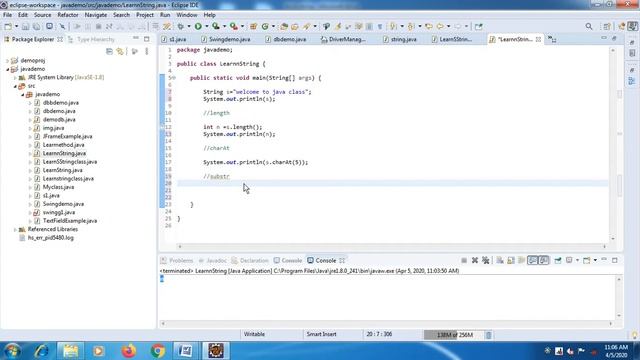Click the Pin Console icon
The image size is (640, 360).
click(558, 260)
